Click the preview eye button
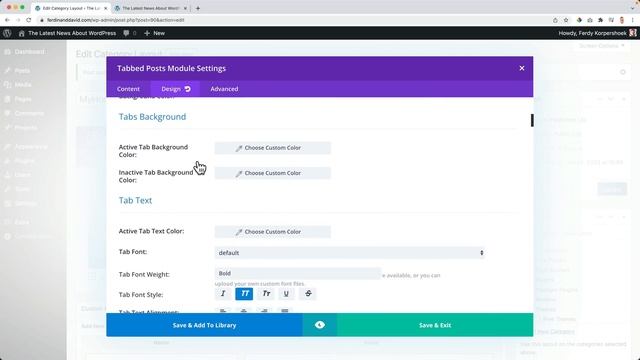Viewport: 640px width, 360px height. 320,325
